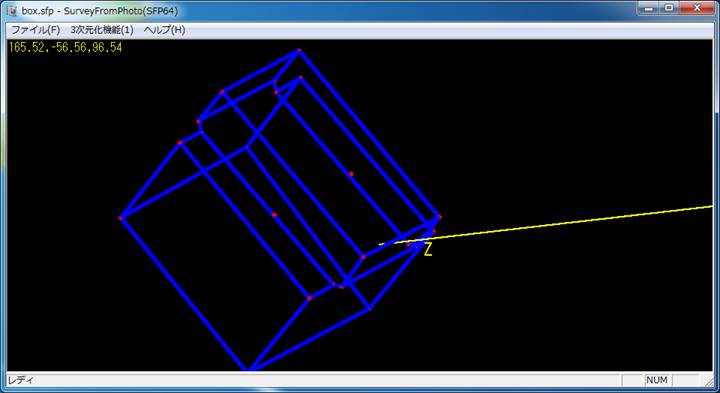Click the レディ status bar text
The image size is (720, 393).
[20, 381]
